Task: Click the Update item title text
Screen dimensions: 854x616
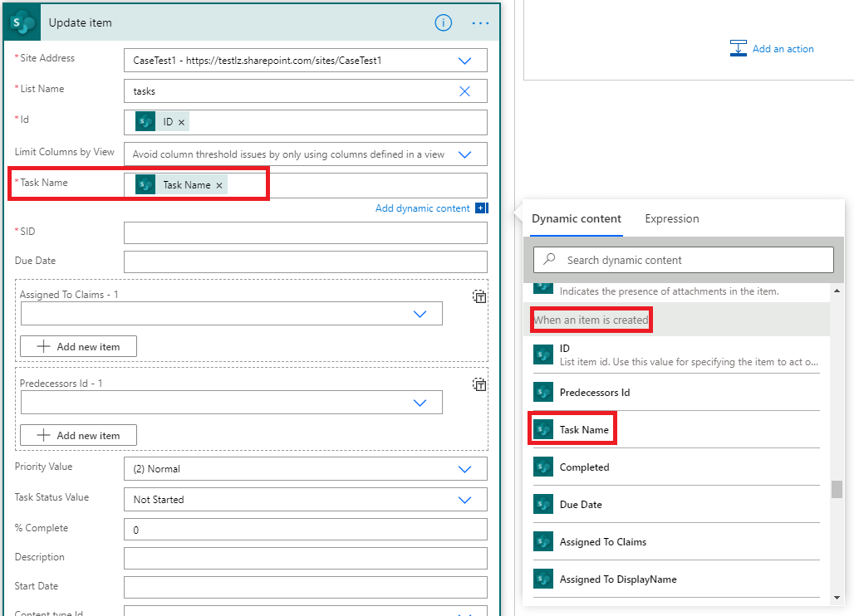Action: pyautogui.click(x=80, y=23)
